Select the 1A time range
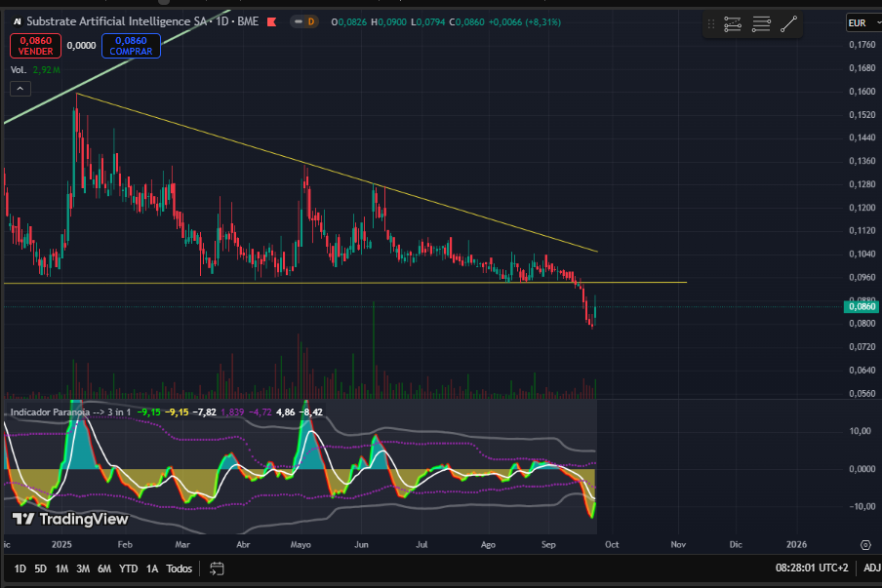This screenshot has width=882, height=588. click(152, 568)
